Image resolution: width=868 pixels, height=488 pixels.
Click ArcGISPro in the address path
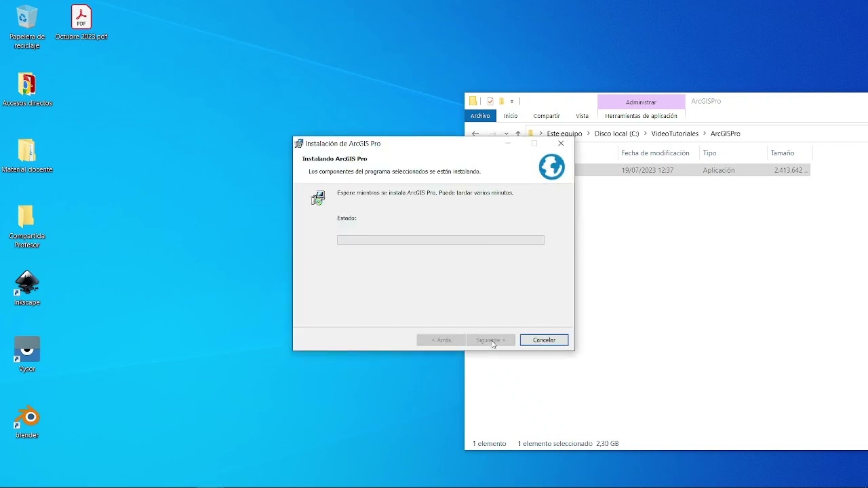pyautogui.click(x=725, y=134)
